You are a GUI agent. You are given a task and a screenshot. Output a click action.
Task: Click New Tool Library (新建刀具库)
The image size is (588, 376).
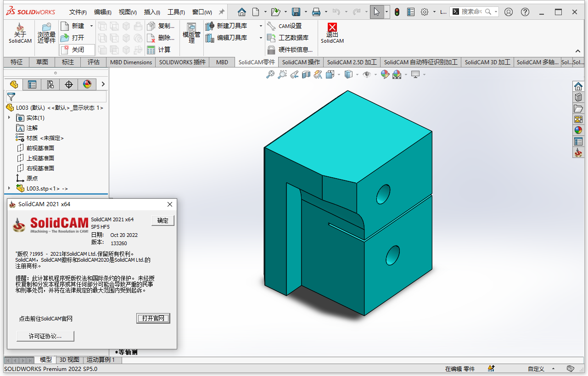pos(227,26)
